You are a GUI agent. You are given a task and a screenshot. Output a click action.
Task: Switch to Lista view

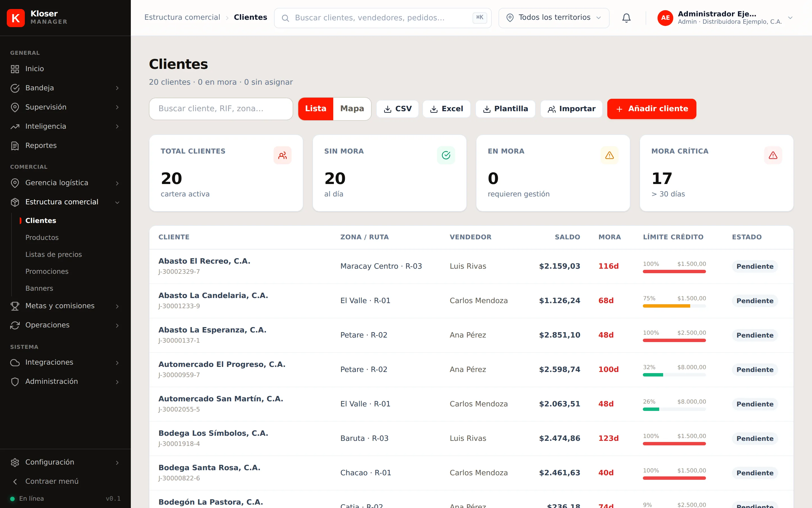(x=315, y=109)
